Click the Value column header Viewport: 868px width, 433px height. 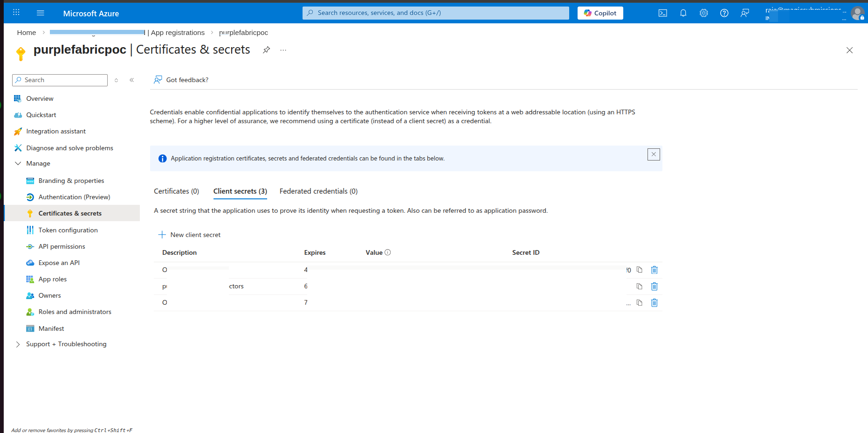click(374, 252)
